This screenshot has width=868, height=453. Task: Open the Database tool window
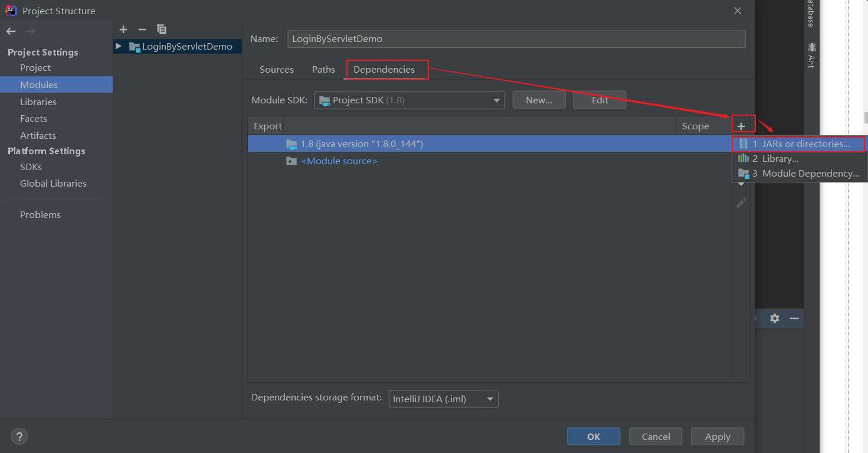[811, 14]
